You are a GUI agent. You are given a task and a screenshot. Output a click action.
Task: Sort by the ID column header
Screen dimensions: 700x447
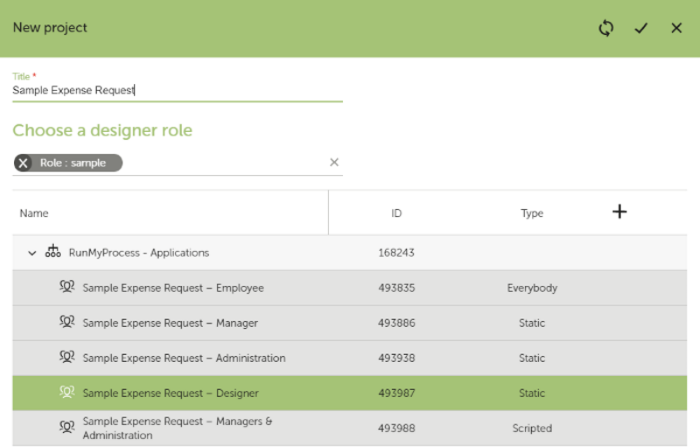[396, 213]
